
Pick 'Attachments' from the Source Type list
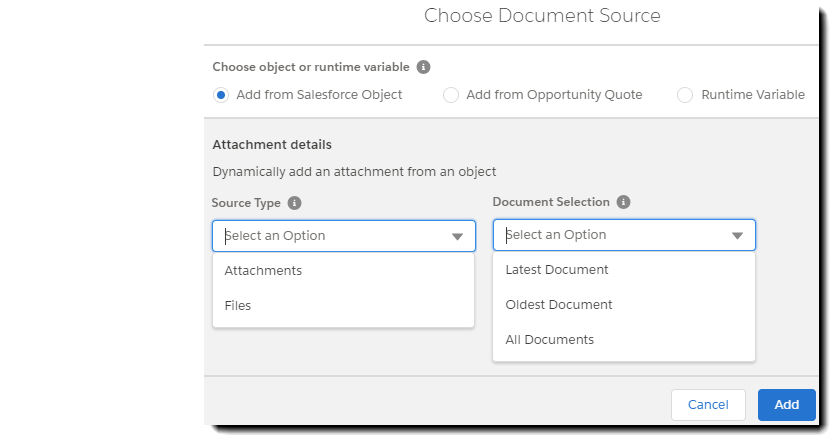[263, 271]
